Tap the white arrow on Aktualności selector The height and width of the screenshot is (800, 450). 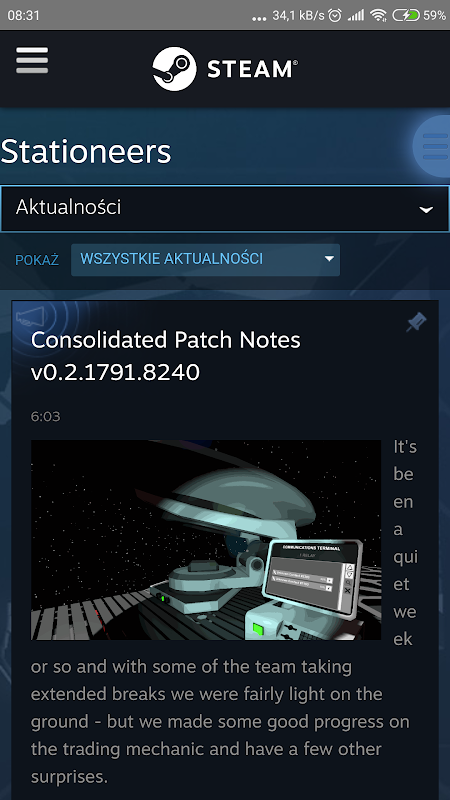(426, 210)
